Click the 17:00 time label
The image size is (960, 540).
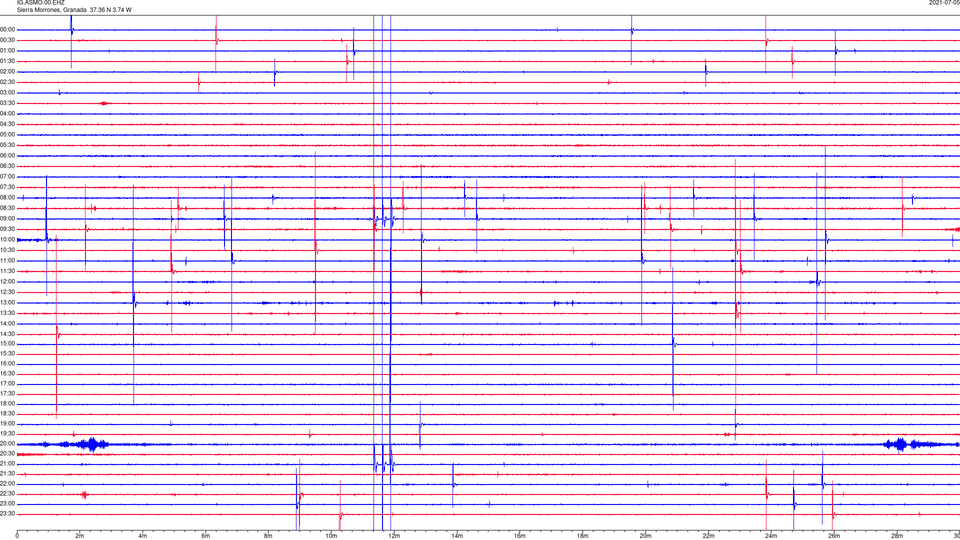[8, 384]
